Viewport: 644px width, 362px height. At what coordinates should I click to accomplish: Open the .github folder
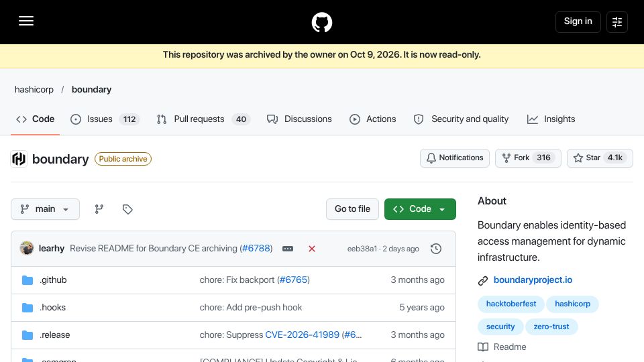(x=53, y=280)
